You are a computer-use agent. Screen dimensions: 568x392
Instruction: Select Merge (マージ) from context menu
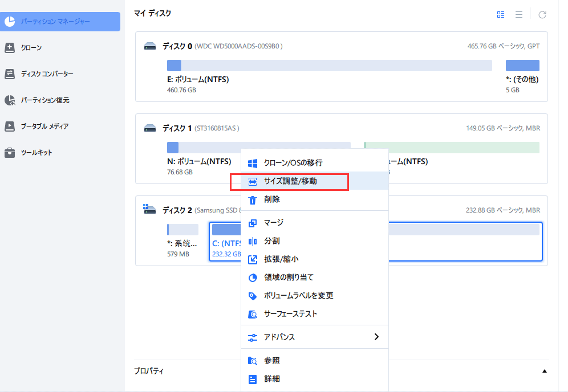[273, 223]
